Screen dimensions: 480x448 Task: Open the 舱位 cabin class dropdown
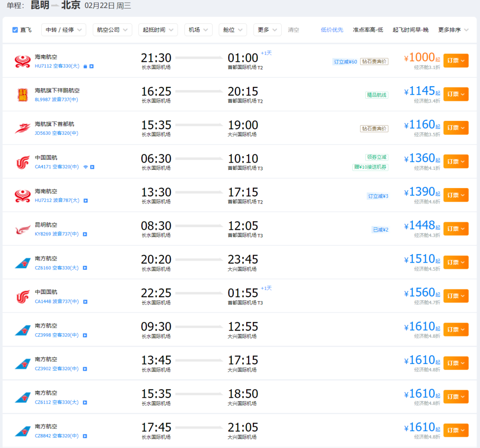tap(232, 30)
